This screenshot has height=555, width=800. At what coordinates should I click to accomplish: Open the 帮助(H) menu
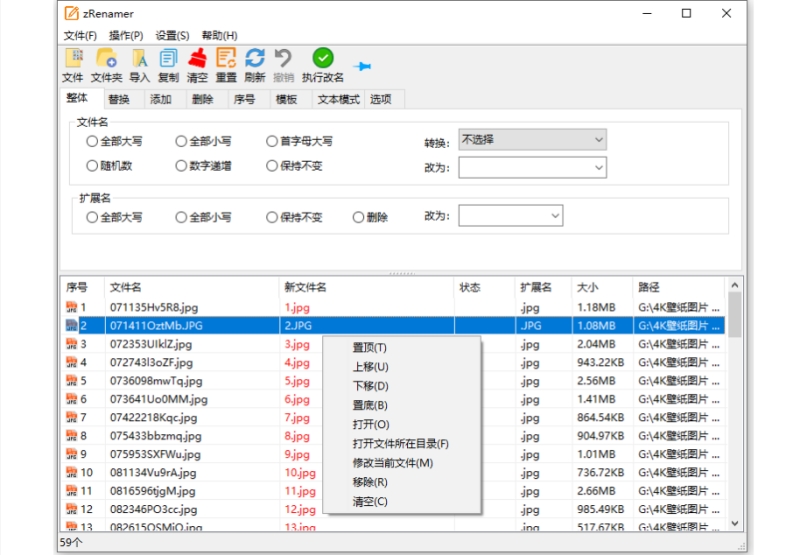point(219,36)
